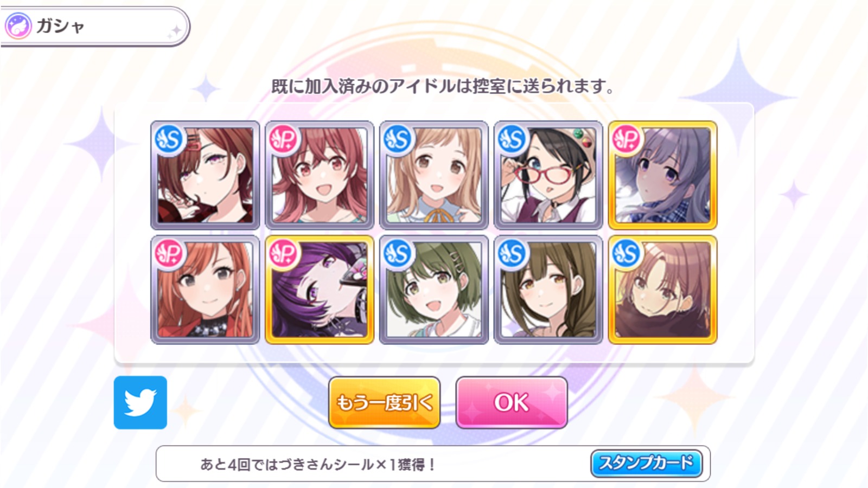Select the blonde idol with orange ribbon
This screenshot has height=488, width=868.
434,175
